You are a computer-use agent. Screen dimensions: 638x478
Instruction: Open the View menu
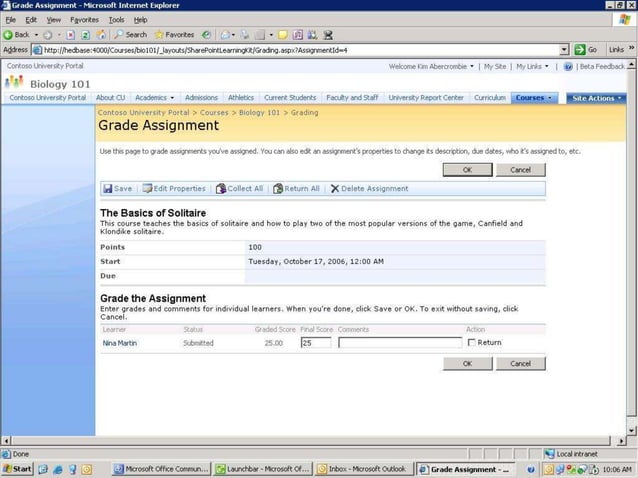click(x=53, y=20)
